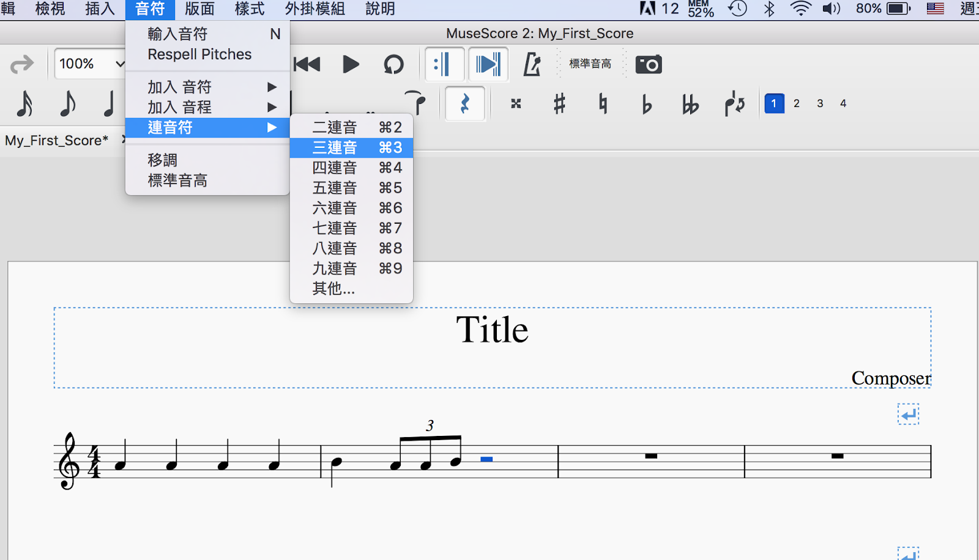Viewport: 979px width, 560px height.
Task: Select 六連音 option
Action: (351, 208)
